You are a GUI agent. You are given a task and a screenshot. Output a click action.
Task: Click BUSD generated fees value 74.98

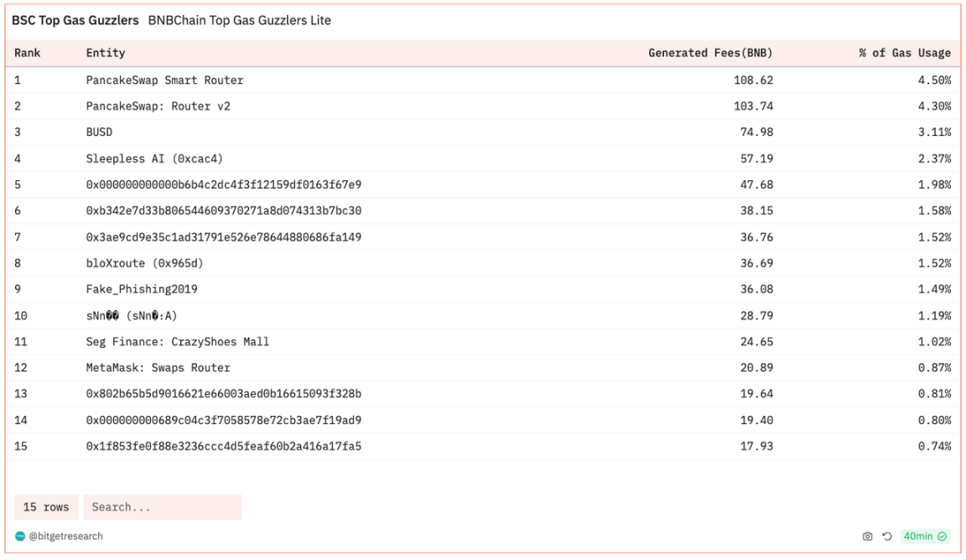756,132
